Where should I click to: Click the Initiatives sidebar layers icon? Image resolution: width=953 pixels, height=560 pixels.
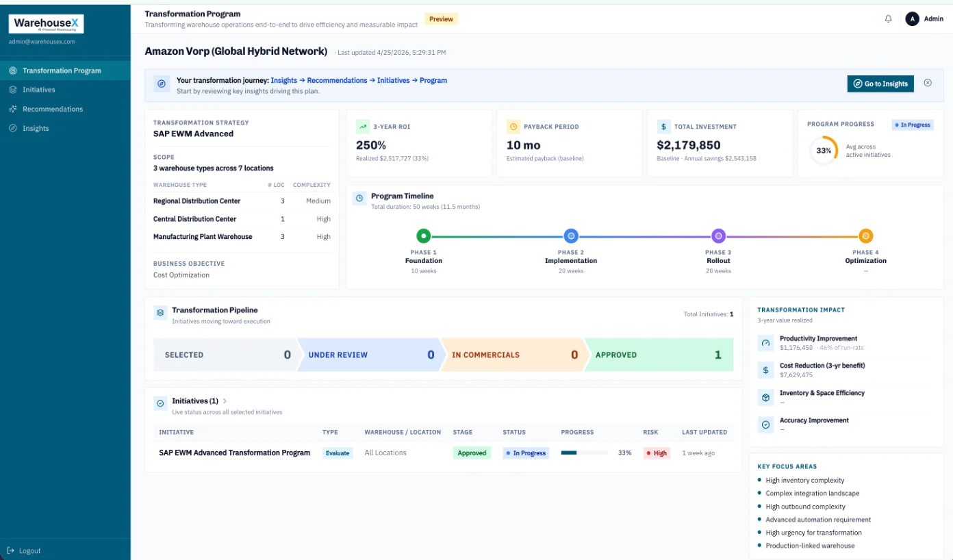coord(13,90)
